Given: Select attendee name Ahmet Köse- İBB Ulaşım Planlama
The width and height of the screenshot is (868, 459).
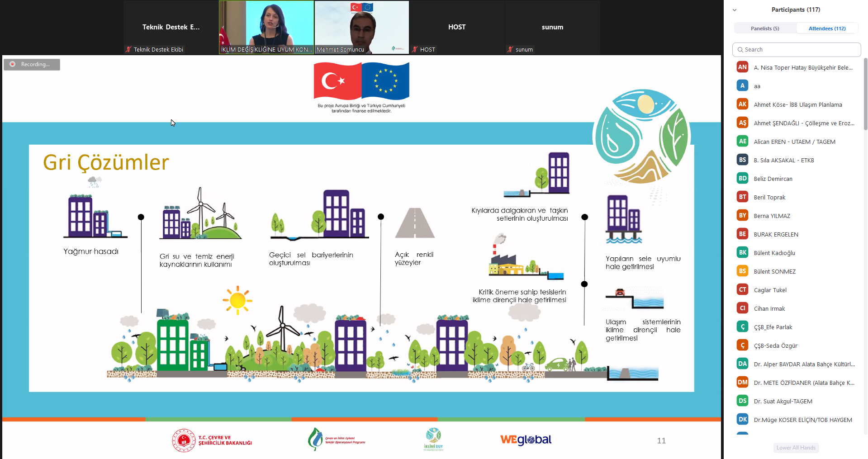Looking at the screenshot, I should tap(798, 105).
